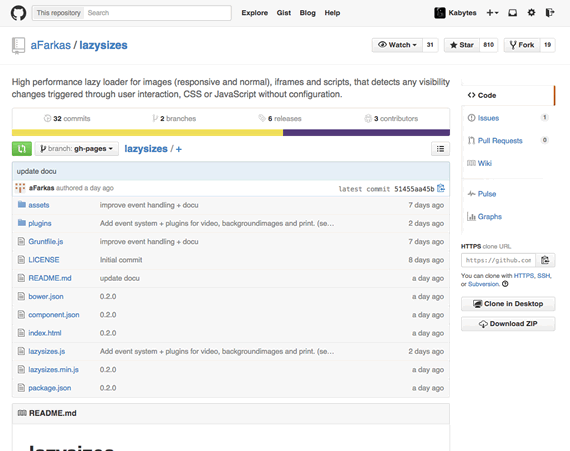Screen dimensions: 570x451
Task: View 6 releases
Action: point(280,118)
